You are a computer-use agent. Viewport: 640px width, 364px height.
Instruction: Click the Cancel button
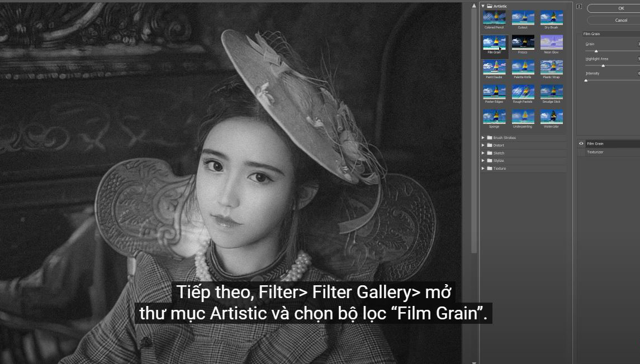coord(614,20)
